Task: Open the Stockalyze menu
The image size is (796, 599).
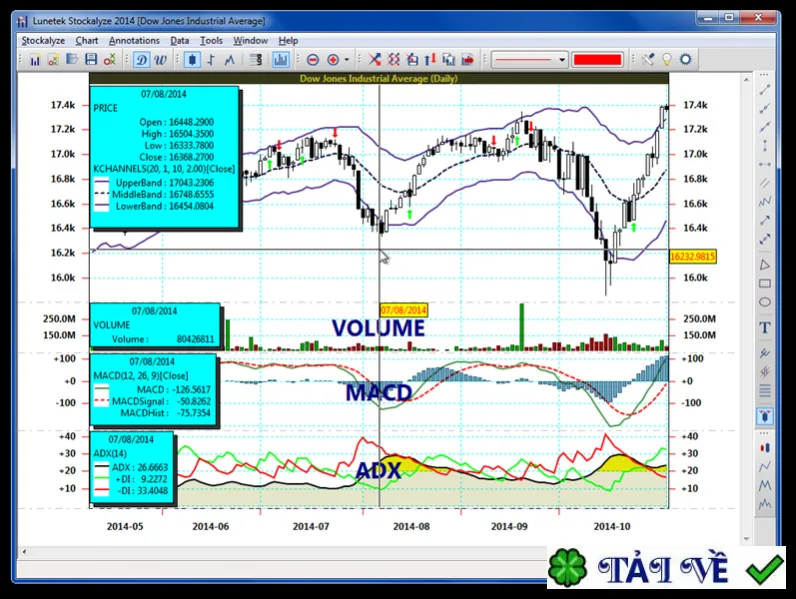Action: pos(43,41)
